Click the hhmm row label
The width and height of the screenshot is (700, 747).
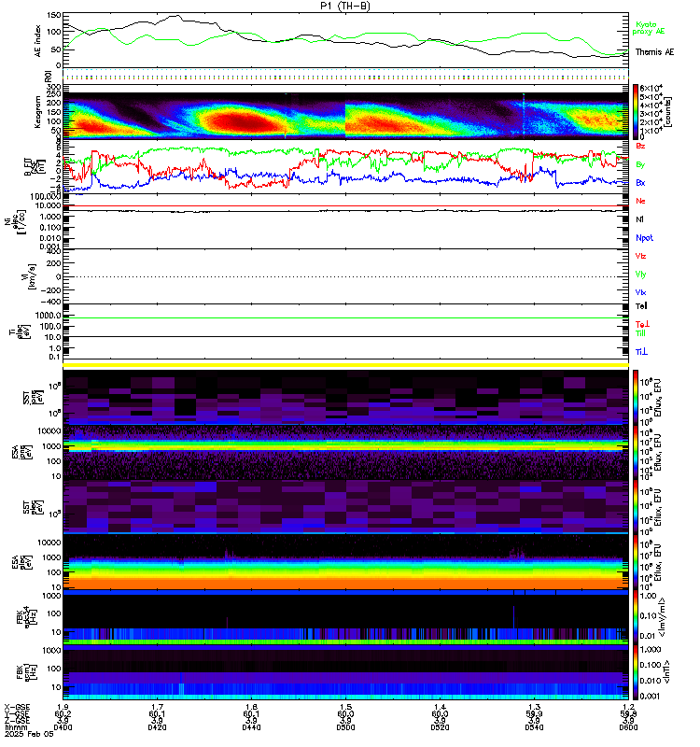16,727
